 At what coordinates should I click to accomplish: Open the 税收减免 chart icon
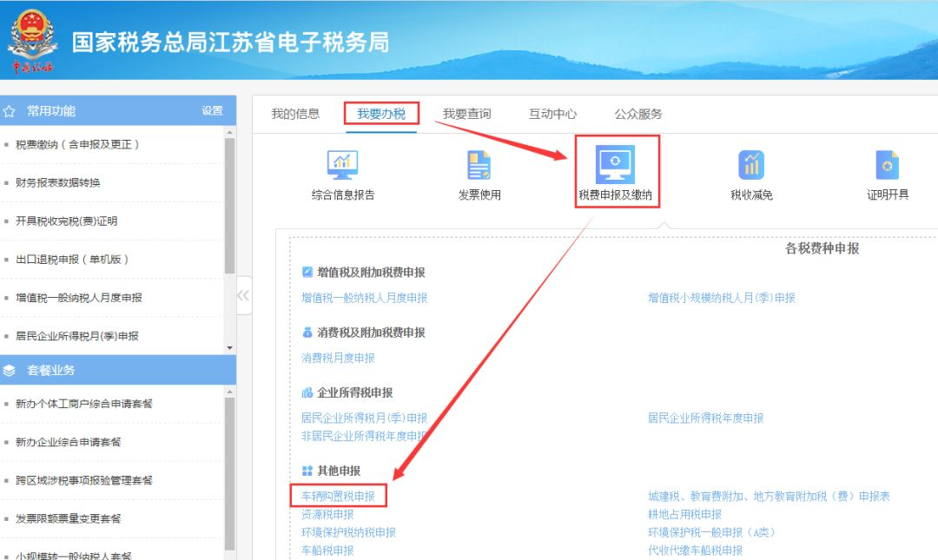tap(751, 165)
